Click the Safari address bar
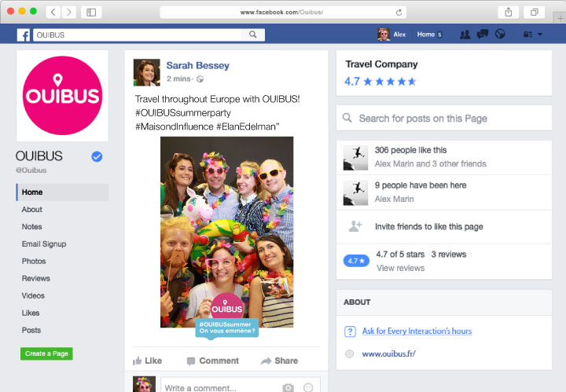The image size is (566, 392). (283, 13)
